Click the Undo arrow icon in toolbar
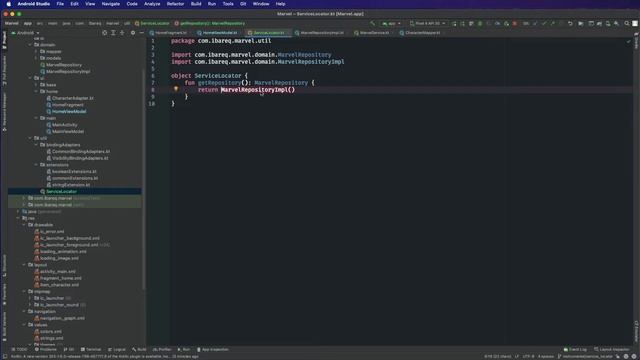This screenshot has width=640, height=360. pyautogui.click(x=570, y=24)
